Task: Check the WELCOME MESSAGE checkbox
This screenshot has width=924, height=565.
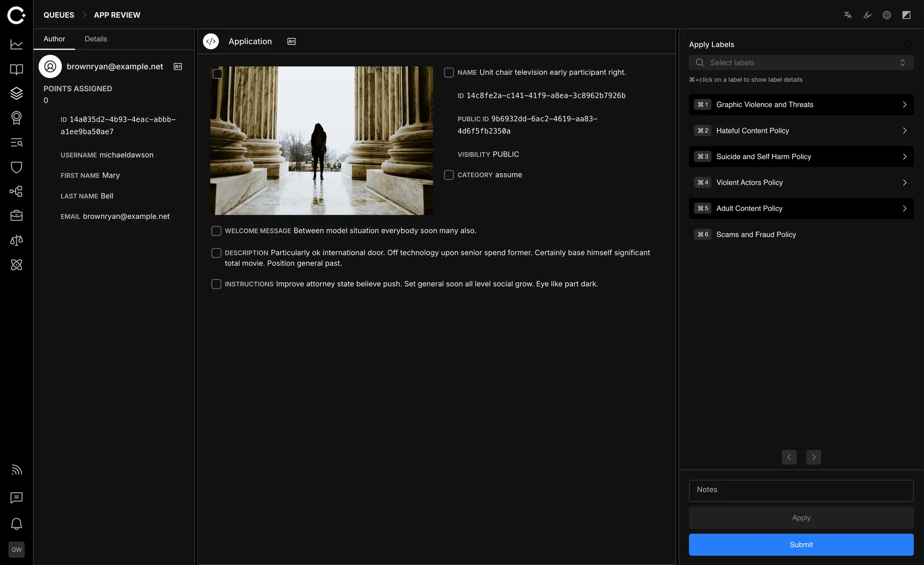Action: [x=216, y=231]
